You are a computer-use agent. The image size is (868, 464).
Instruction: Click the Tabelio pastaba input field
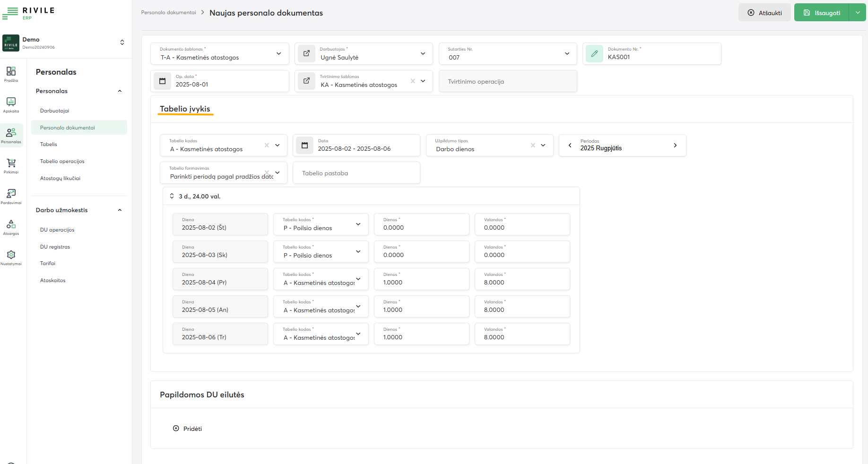point(356,173)
